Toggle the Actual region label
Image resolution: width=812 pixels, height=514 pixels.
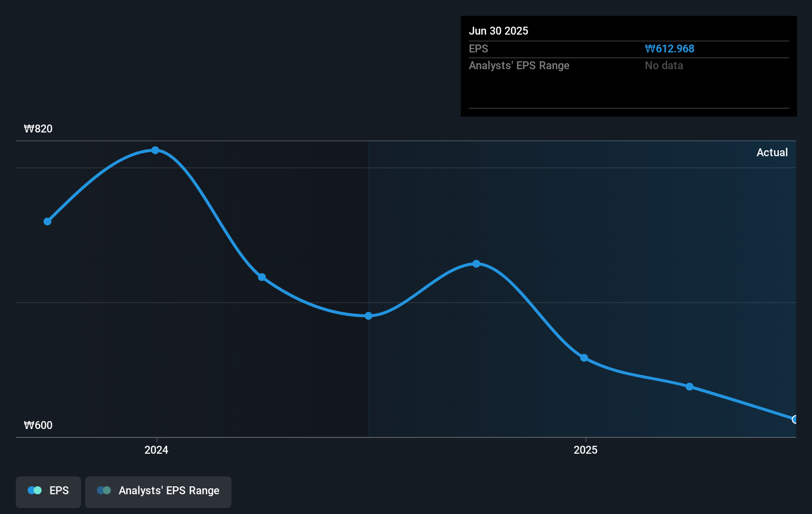(772, 152)
